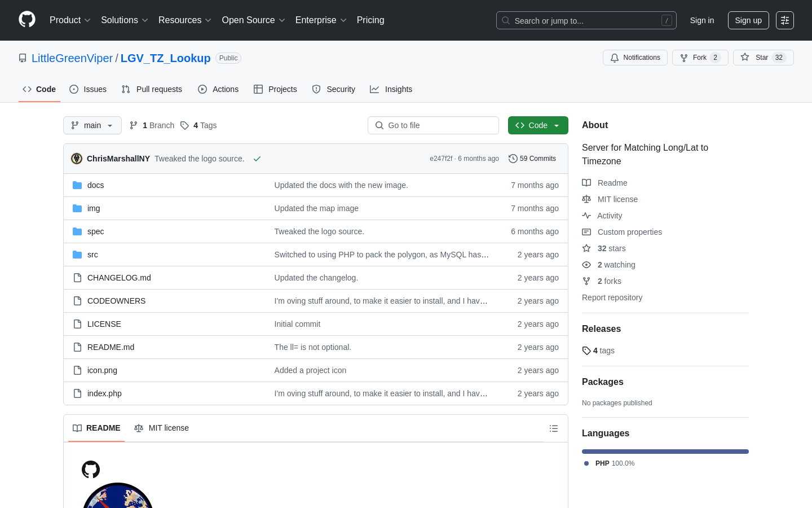The height and width of the screenshot is (508, 812).
Task: Open commit message 'Initial commit'
Action: click(x=297, y=324)
